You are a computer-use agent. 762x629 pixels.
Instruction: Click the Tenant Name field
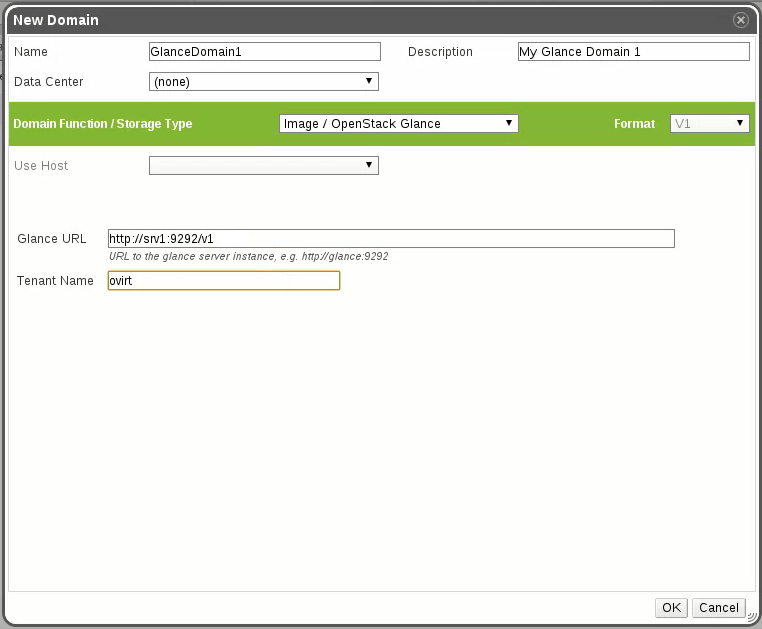pyautogui.click(x=224, y=281)
